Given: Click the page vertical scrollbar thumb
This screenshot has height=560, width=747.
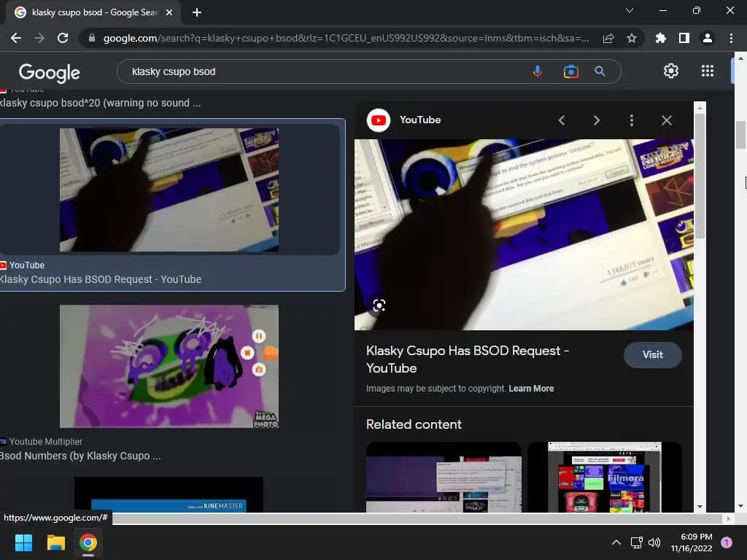Looking at the screenshot, I should pyautogui.click(x=740, y=135).
